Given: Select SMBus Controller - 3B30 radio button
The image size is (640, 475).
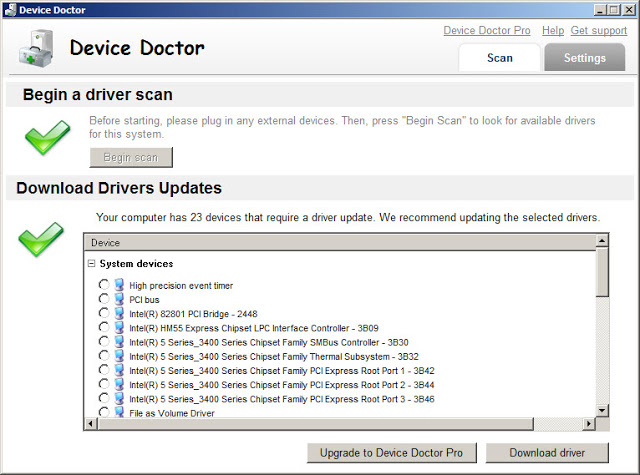Looking at the screenshot, I should [x=104, y=341].
